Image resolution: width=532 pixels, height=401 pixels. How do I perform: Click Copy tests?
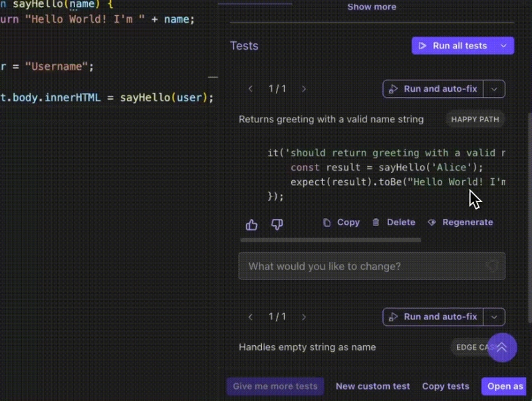click(x=446, y=386)
